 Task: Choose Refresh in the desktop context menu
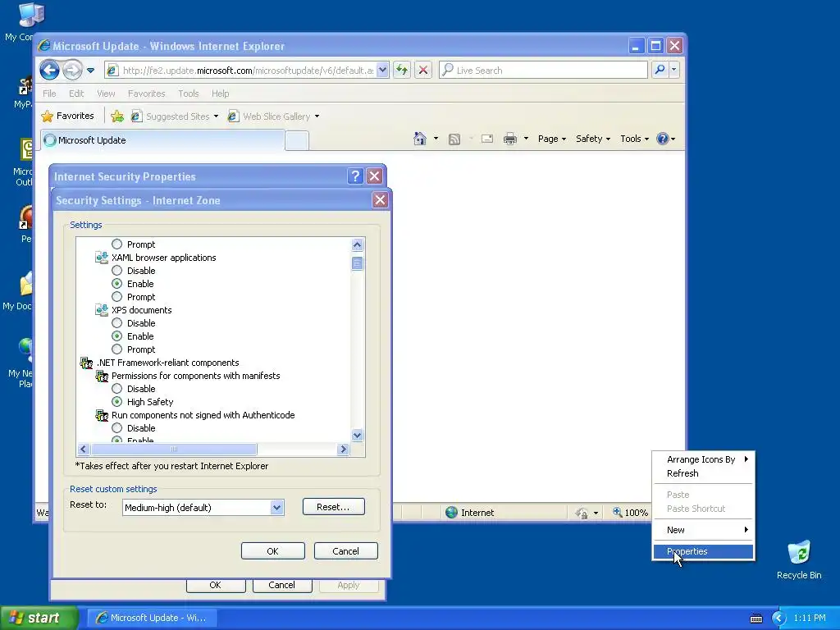pos(703,473)
